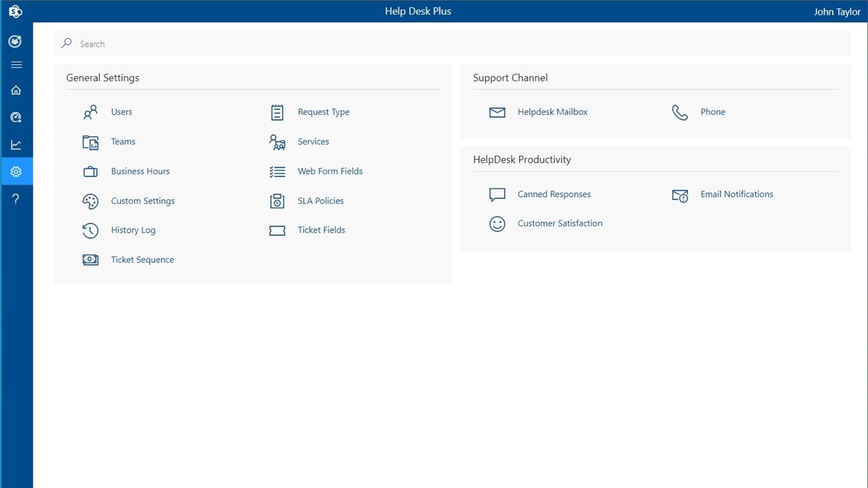
Task: Click the Custom Settings palette icon
Action: click(x=91, y=201)
